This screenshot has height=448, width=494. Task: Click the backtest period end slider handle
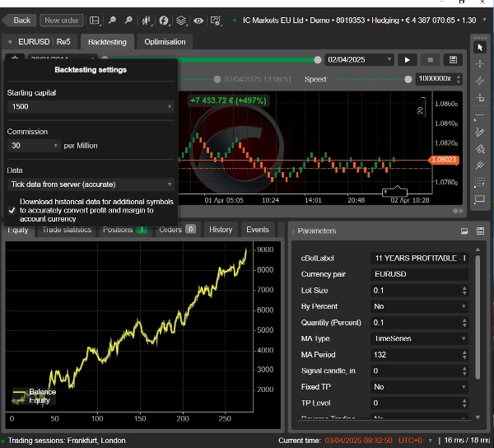[318, 60]
